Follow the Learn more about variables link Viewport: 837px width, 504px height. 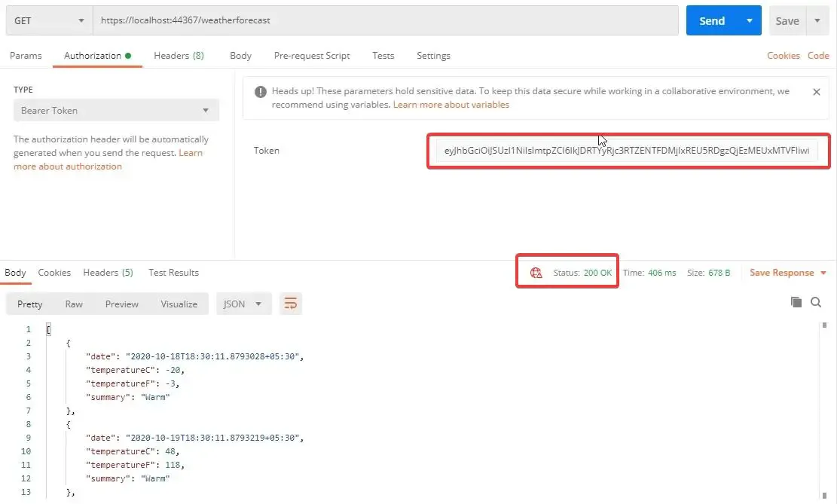tap(451, 105)
